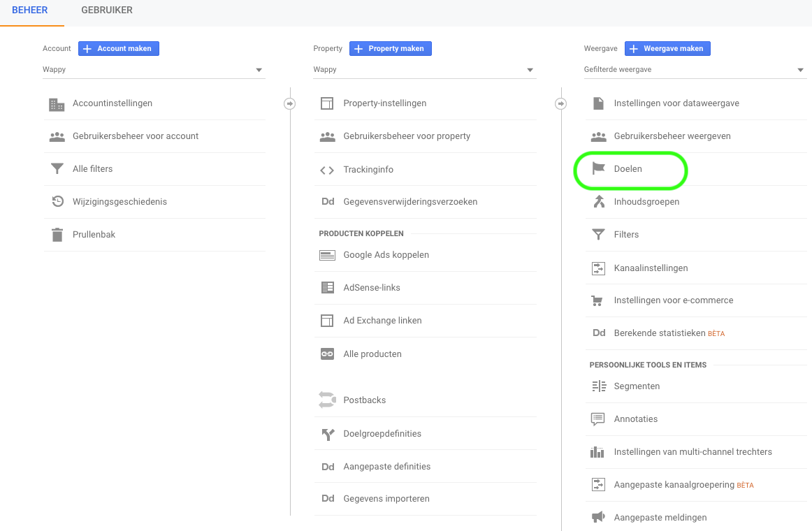Click the arrow circle between Account and Property
This screenshot has height=531, width=812.
click(290, 103)
